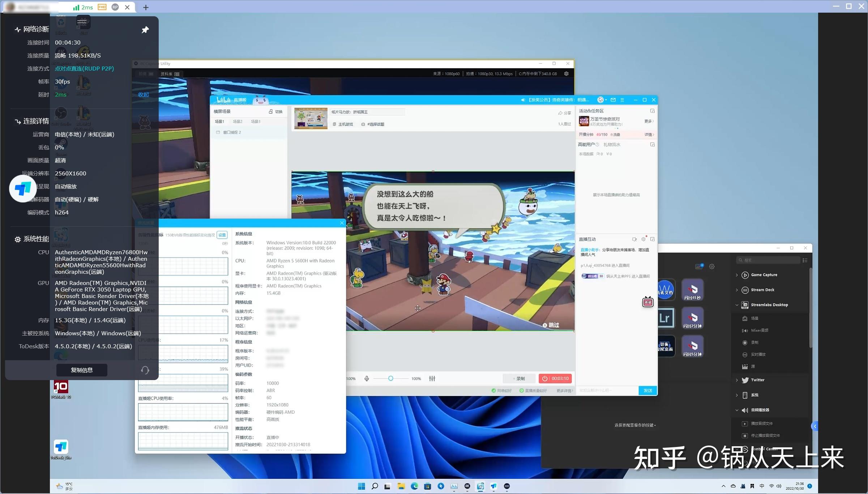Mute the microphone in 直播姬
The height and width of the screenshot is (494, 868).
point(367,379)
